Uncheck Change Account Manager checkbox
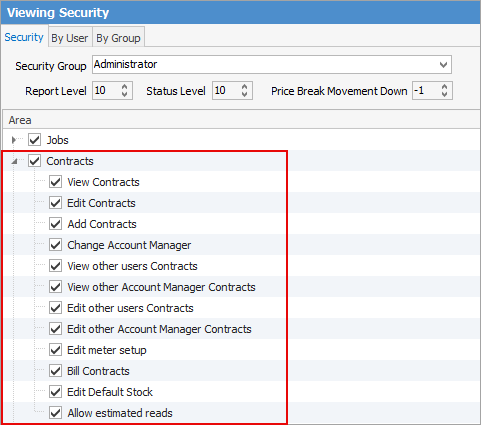Viewport: 481px width, 425px height. click(x=55, y=245)
